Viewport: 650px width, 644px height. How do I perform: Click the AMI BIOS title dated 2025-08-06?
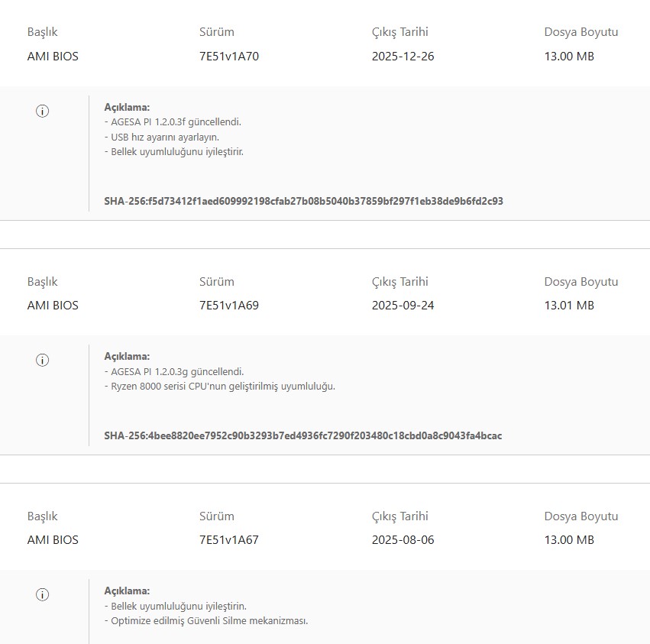pyautogui.click(x=53, y=540)
